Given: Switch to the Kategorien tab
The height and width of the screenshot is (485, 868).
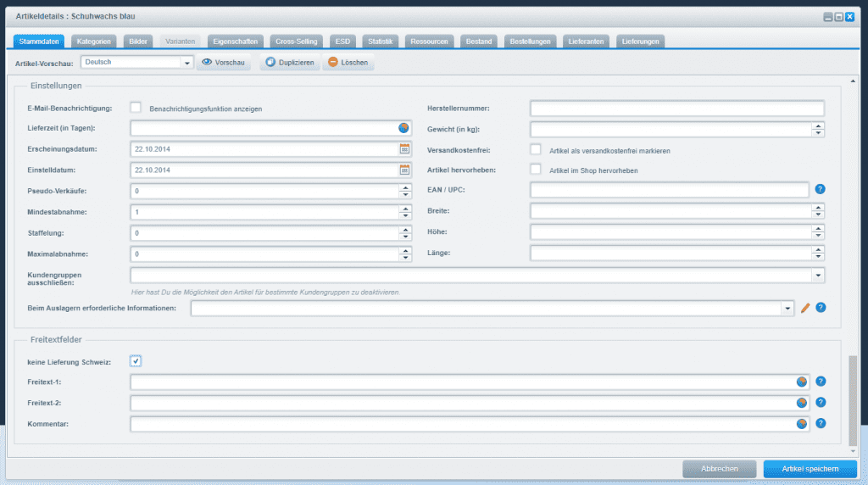Looking at the screenshot, I should click(92, 41).
